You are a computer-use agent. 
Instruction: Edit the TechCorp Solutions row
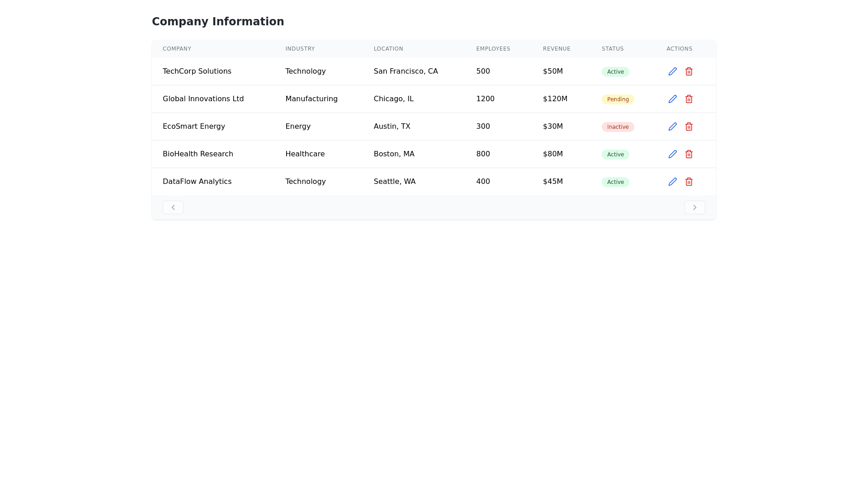click(x=673, y=71)
